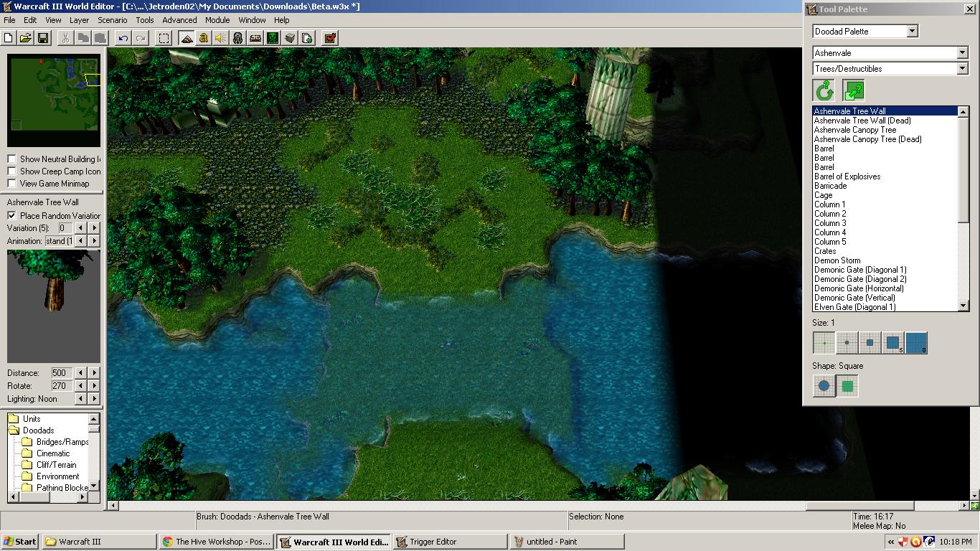This screenshot has width=980, height=551.
Task: Select the Units folder in tree
Action: tap(25, 419)
